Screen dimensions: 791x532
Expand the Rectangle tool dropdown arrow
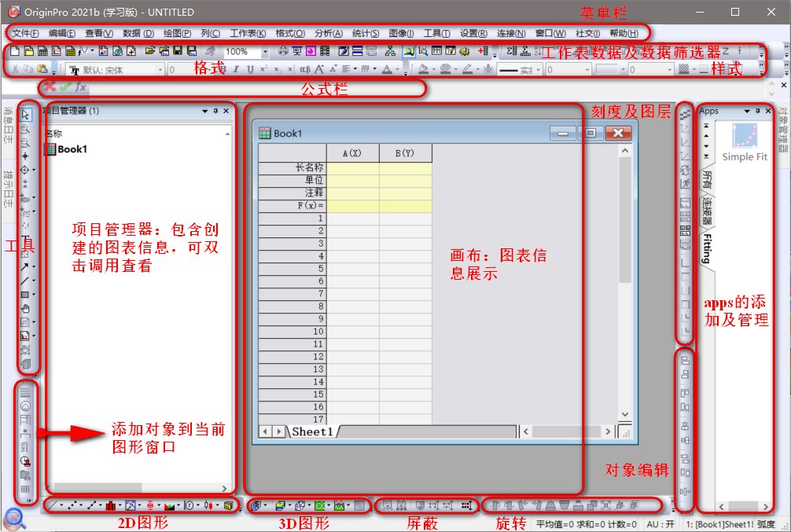[34, 295]
